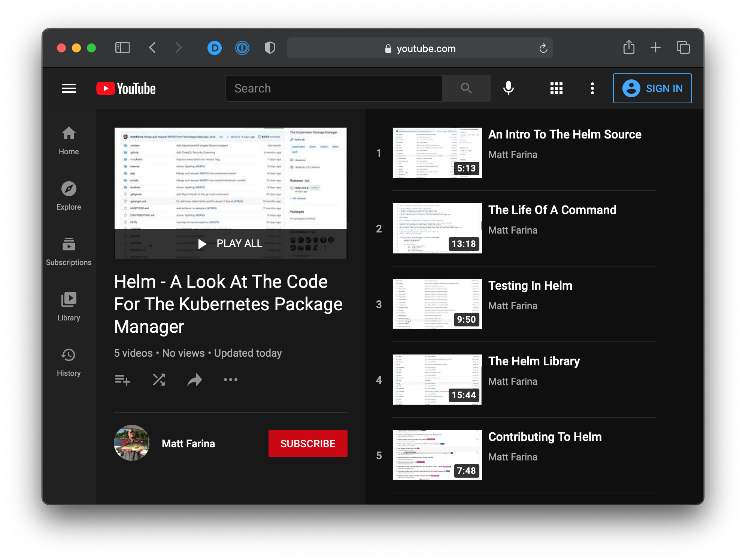Open the three-dot settings menu in header
This screenshot has height=560, width=746.
click(592, 88)
